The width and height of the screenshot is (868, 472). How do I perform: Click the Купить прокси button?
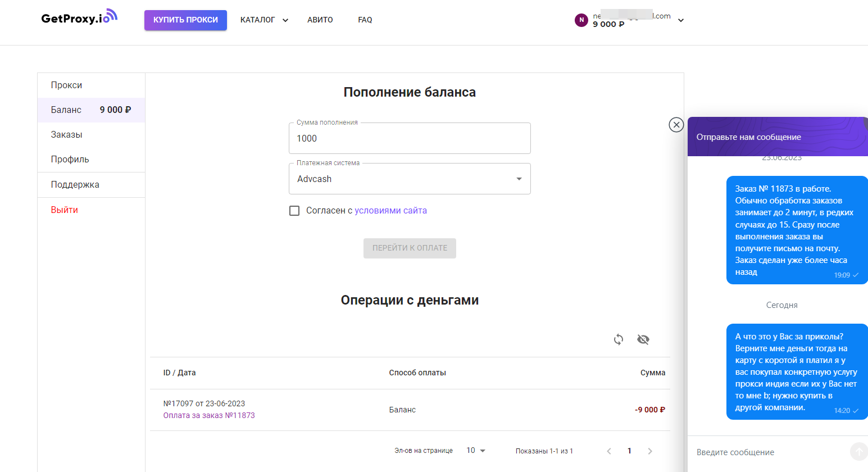[x=185, y=20]
